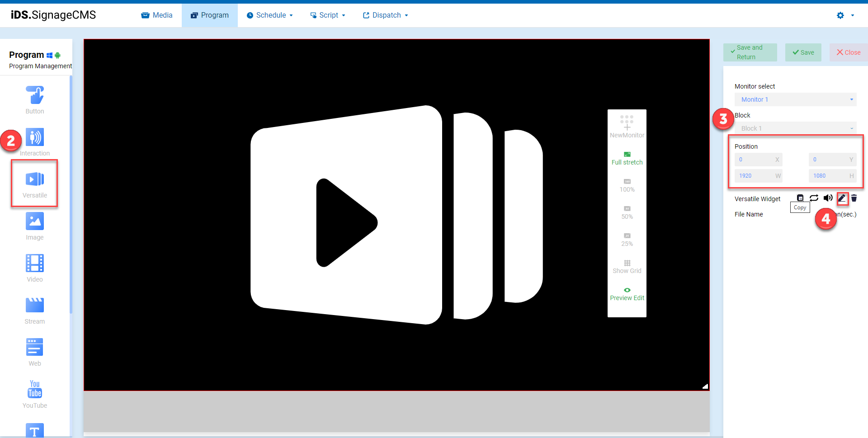Select the Versatile block on the canvas
Screen dimensions: 868x438
coord(396,215)
